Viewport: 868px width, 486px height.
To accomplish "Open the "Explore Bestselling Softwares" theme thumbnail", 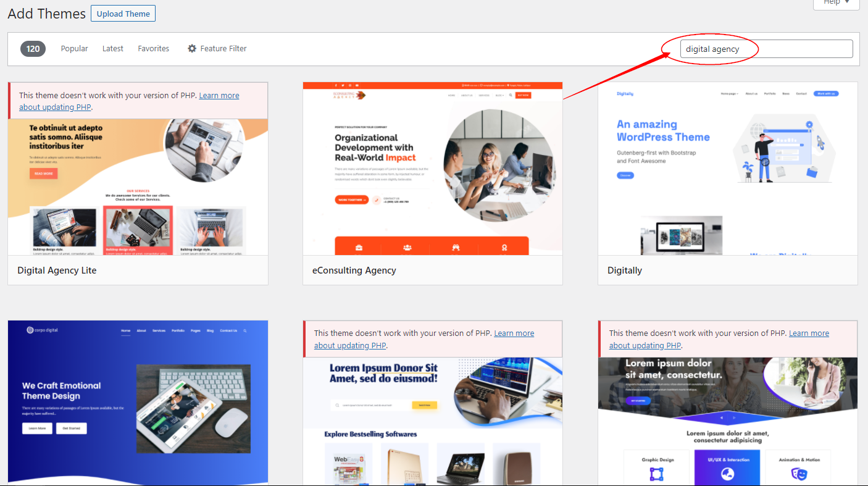I will point(433,422).
